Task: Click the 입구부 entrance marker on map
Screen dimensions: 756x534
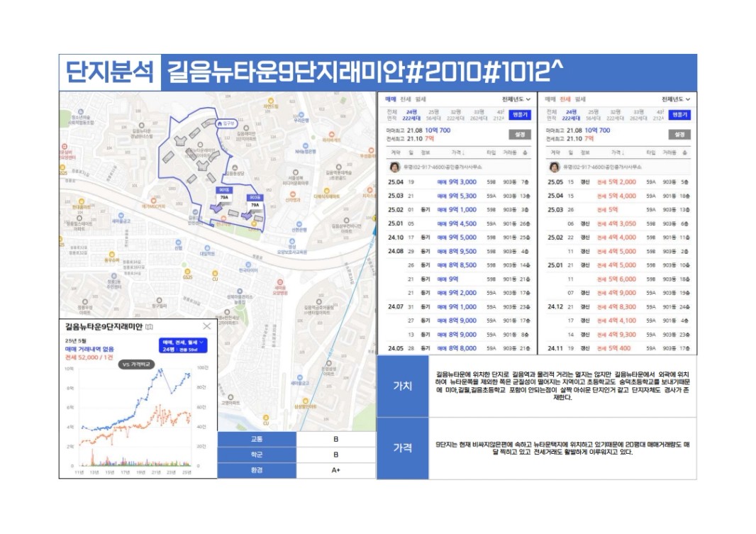Action: (226, 123)
